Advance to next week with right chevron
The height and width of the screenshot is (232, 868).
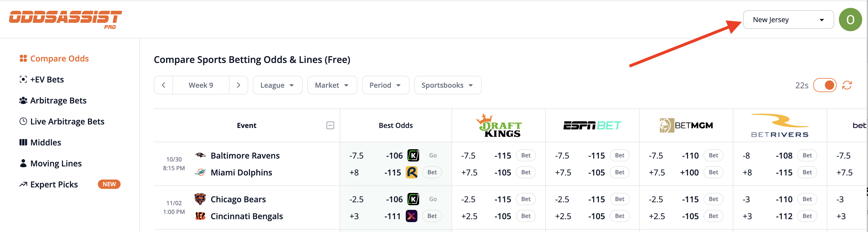[x=238, y=85]
